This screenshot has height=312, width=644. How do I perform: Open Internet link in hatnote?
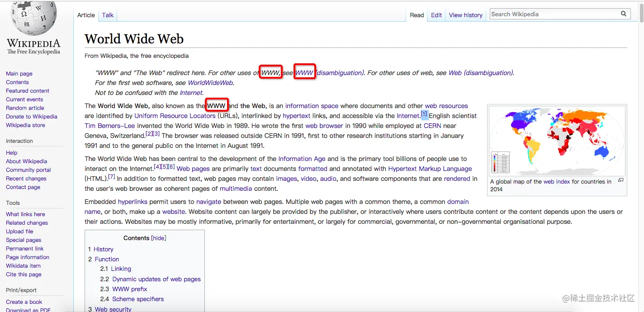[x=191, y=93]
